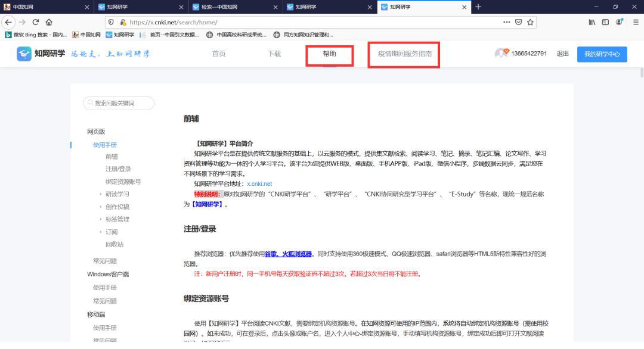The image size is (644, 349).
Task: Click the user avatar next to phone number
Action: tap(501, 54)
